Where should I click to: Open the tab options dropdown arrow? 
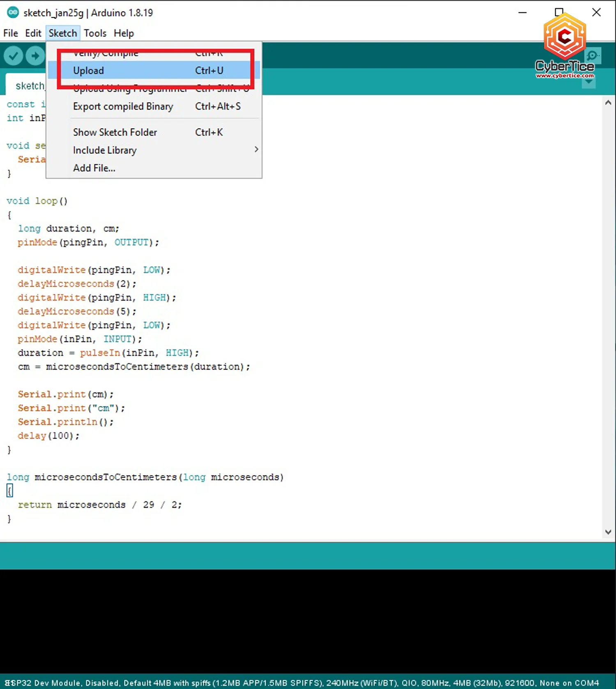(588, 82)
